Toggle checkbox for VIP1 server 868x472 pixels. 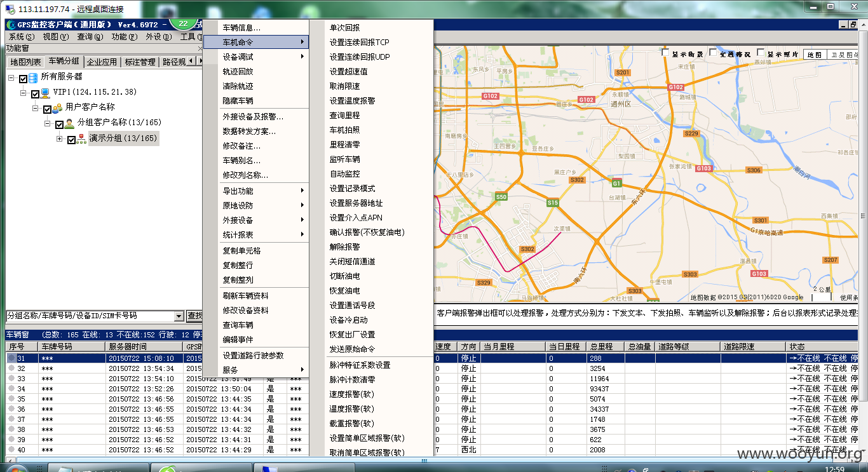point(35,93)
